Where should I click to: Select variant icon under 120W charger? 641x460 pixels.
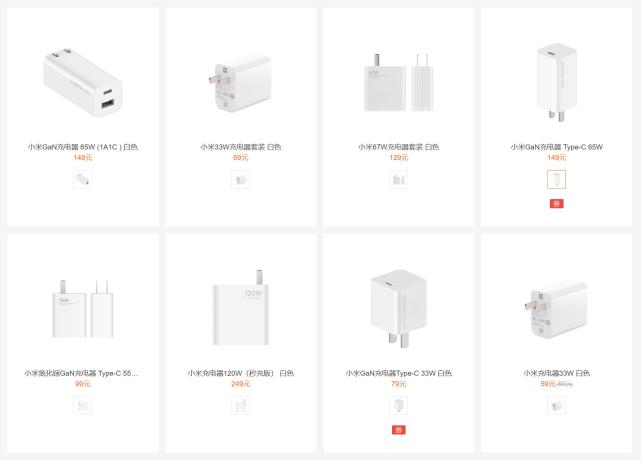pyautogui.click(x=241, y=406)
